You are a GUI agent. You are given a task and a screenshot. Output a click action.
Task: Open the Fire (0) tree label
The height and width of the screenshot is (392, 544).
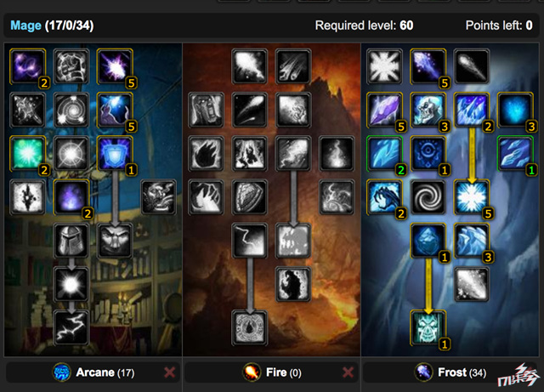[284, 372]
